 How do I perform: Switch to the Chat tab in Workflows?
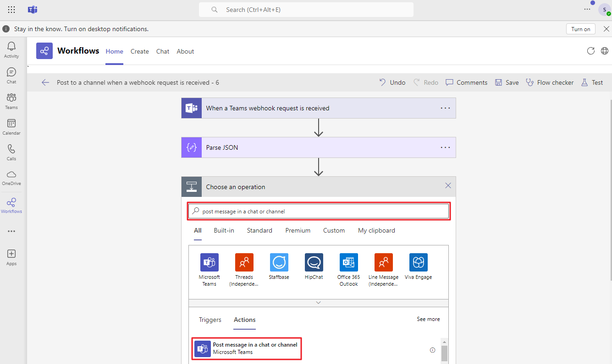click(163, 51)
